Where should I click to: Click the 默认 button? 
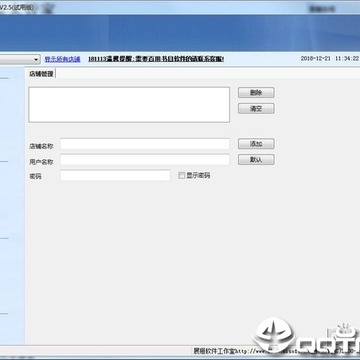256,160
